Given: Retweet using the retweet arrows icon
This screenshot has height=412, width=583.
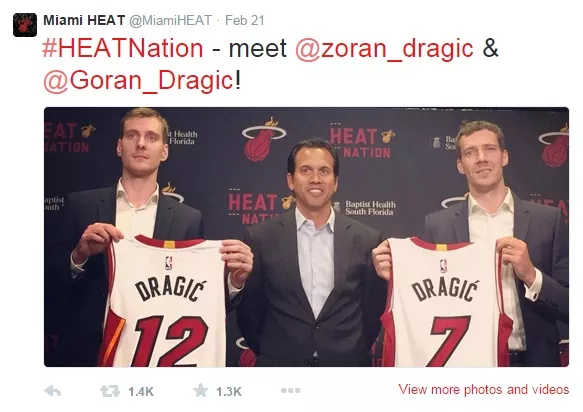Looking at the screenshot, I should point(110,391).
